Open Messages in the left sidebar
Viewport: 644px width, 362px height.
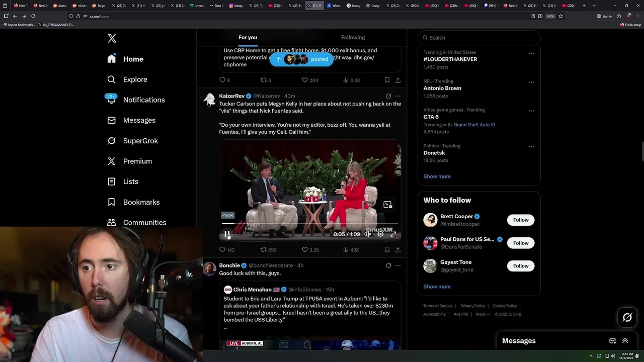(131, 120)
